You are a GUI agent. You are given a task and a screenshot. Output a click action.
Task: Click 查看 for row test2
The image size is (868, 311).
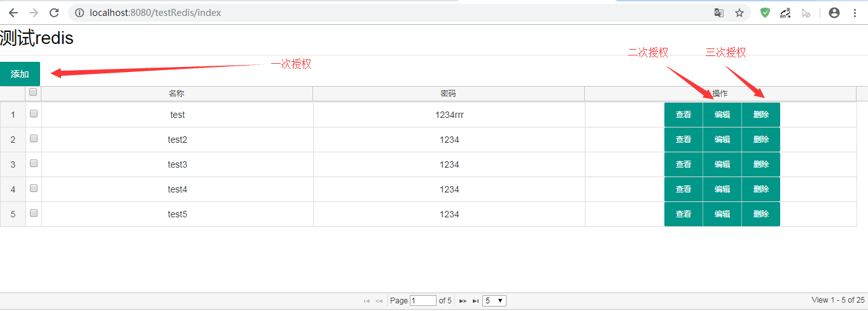683,140
